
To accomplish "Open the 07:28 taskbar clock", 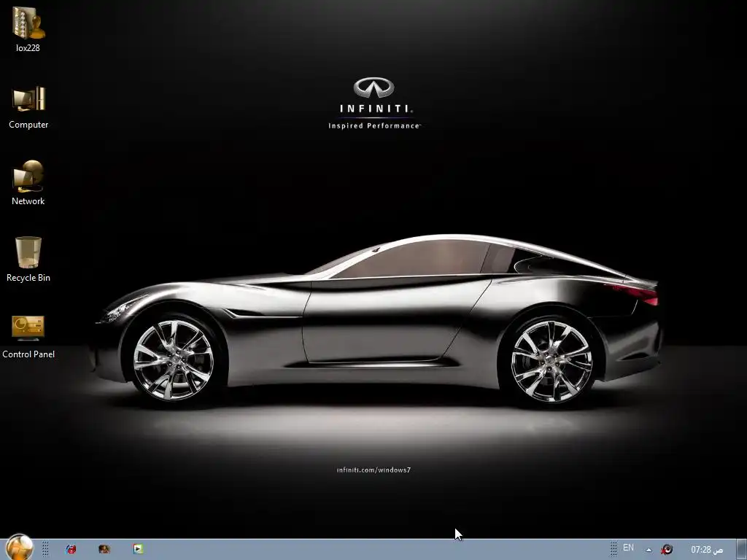I will pyautogui.click(x=707, y=550).
